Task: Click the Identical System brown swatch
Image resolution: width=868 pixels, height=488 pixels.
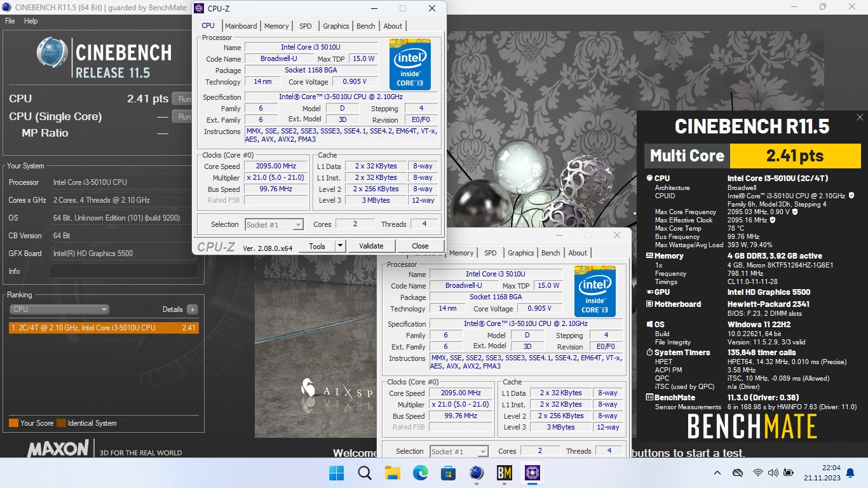Action: (61, 423)
